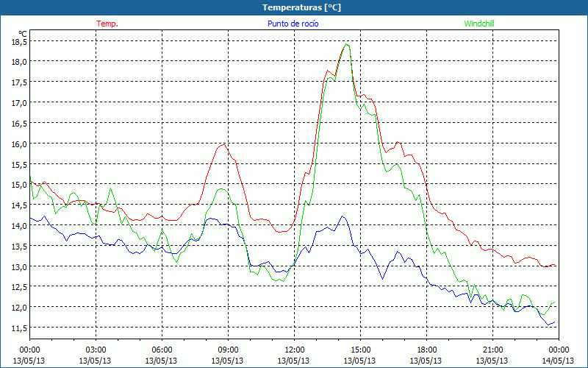
Task: Click the 03:00 time axis label
Action: tap(96, 350)
